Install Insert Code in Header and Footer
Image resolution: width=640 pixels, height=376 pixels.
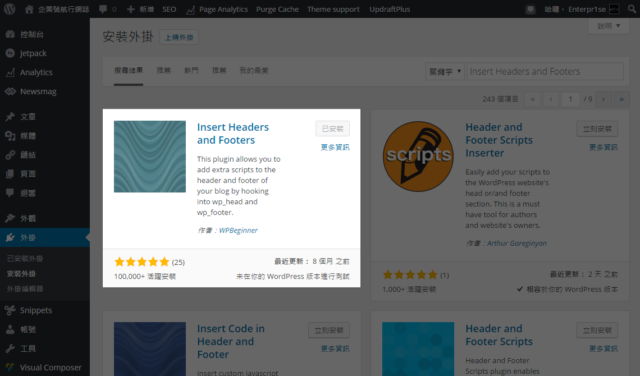click(x=329, y=330)
